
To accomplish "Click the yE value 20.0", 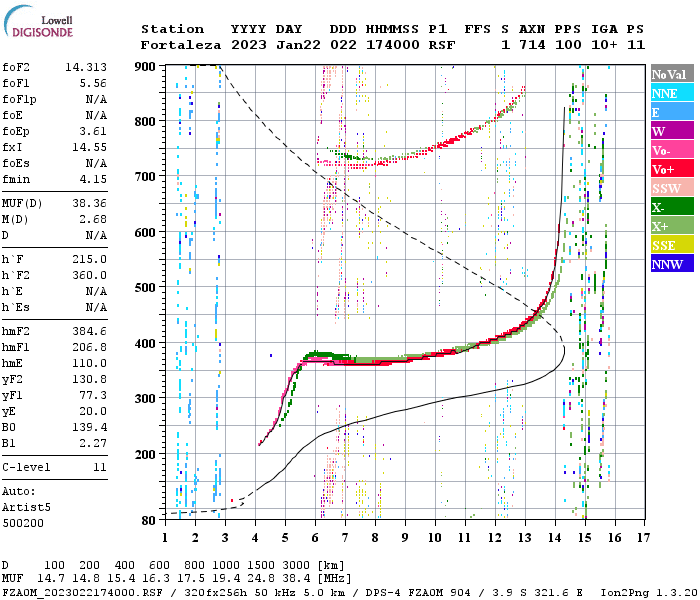I will pos(93,412).
